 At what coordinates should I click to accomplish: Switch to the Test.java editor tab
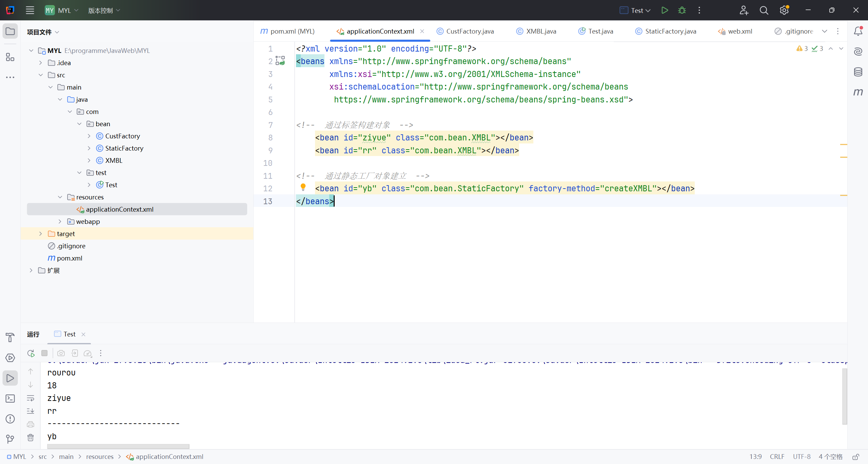[600, 31]
